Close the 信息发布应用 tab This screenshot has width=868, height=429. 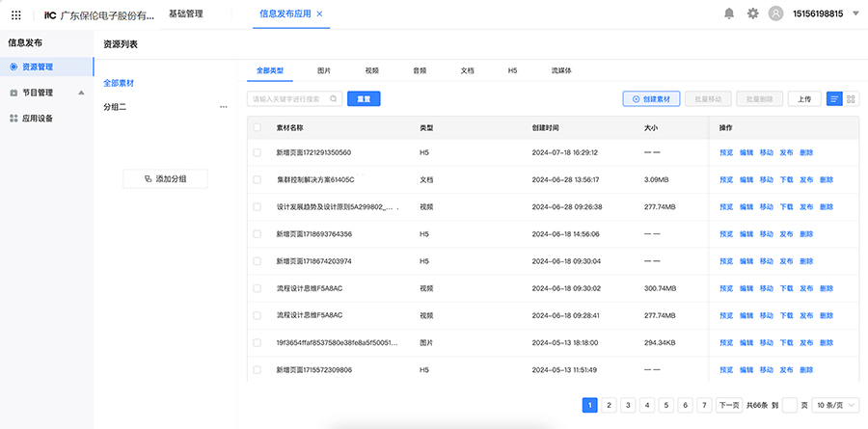click(x=319, y=14)
